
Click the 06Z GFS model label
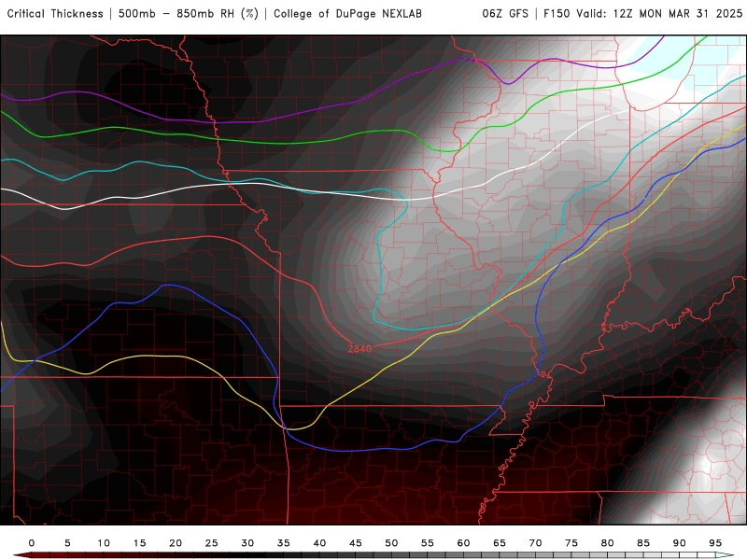coord(505,14)
